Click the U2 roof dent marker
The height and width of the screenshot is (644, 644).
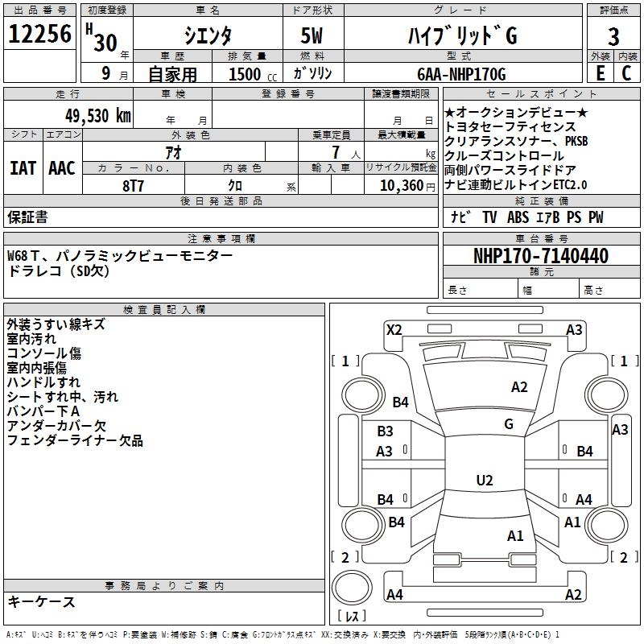point(485,480)
